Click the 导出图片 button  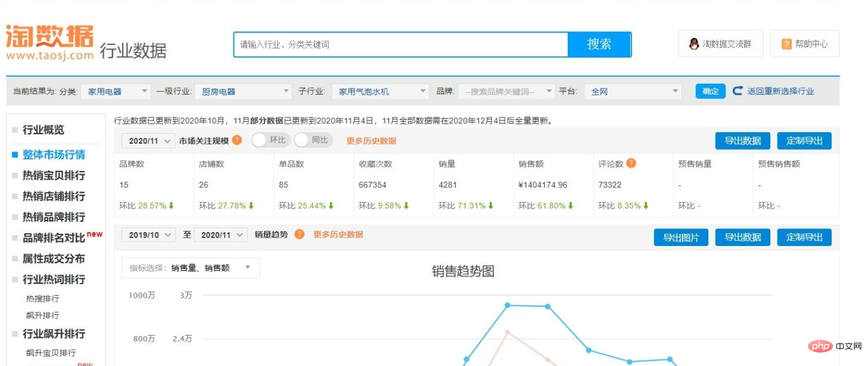(x=681, y=238)
